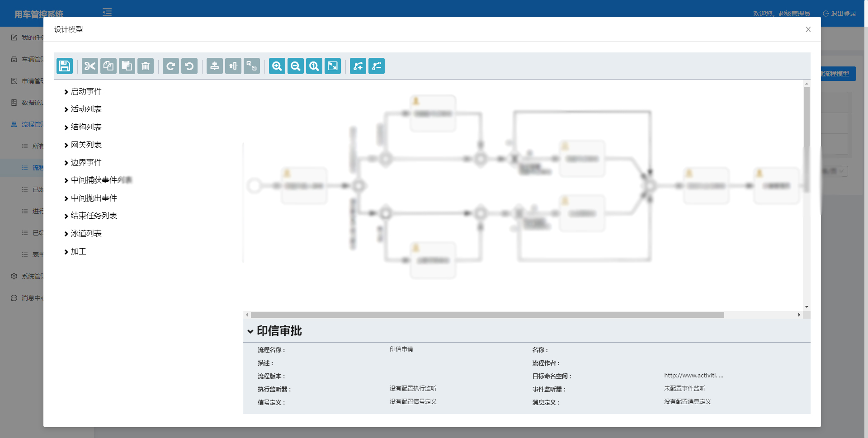This screenshot has height=438, width=868.
Task: Edit the 流程名称 value 印信申请
Action: [x=401, y=349]
